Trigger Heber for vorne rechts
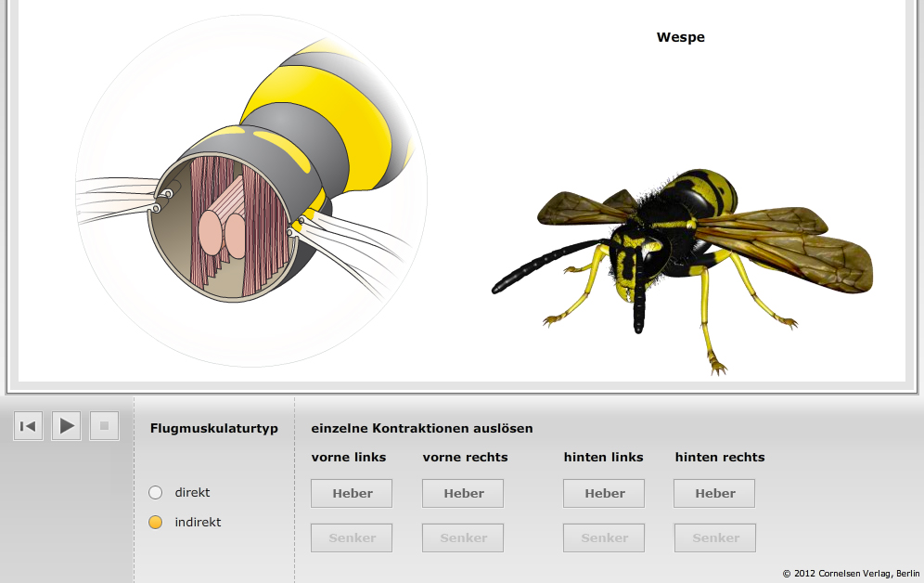Viewport: 924px width, 583px height. [x=463, y=494]
